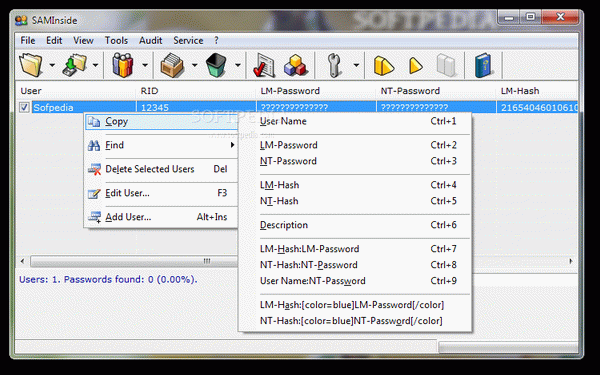The width and height of the screenshot is (600, 375).
Task: Click the RID column header
Action: [149, 91]
